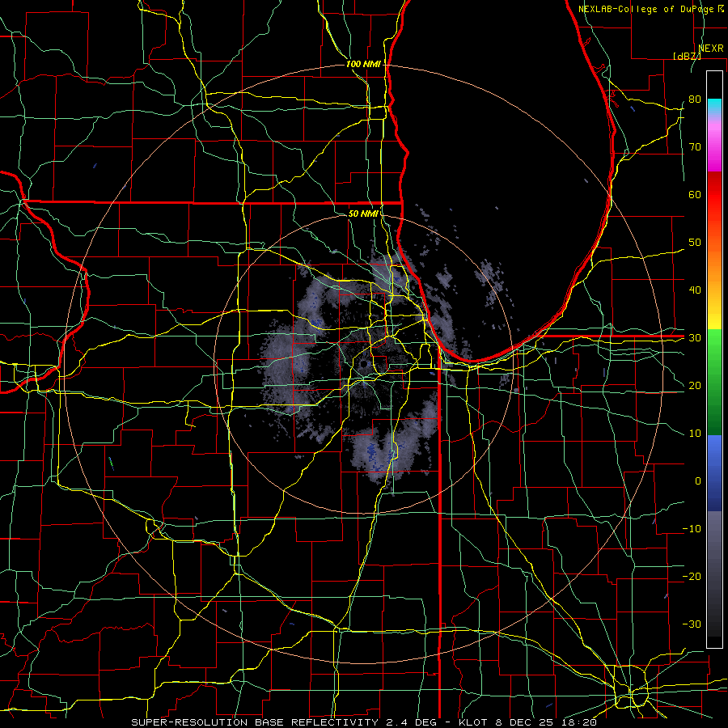Click the "40" value on the dBZ scale

[x=695, y=290]
